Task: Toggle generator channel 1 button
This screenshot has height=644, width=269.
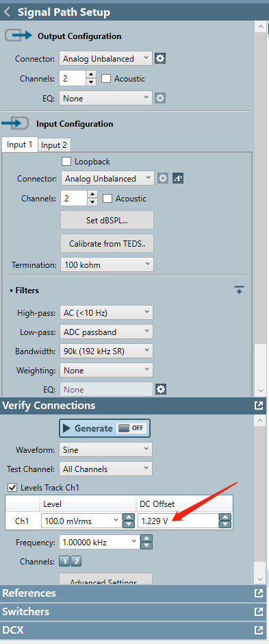Action: pyautogui.click(x=65, y=562)
